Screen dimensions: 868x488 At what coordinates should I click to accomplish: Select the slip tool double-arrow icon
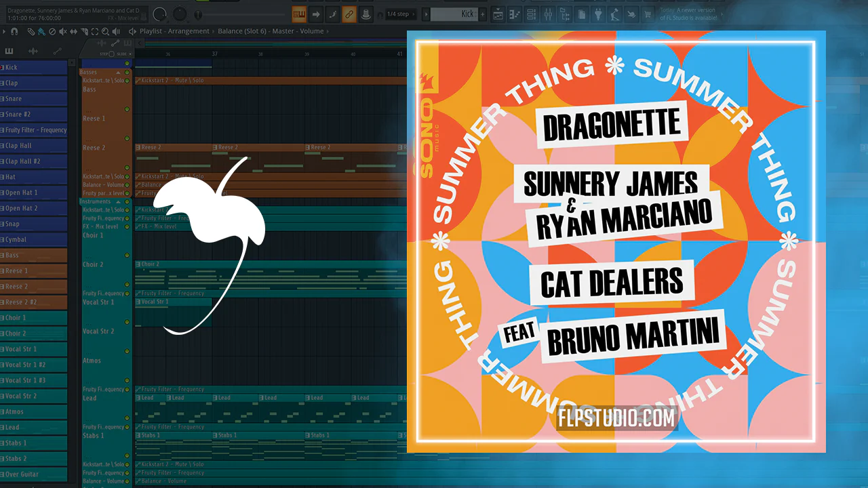point(73,31)
